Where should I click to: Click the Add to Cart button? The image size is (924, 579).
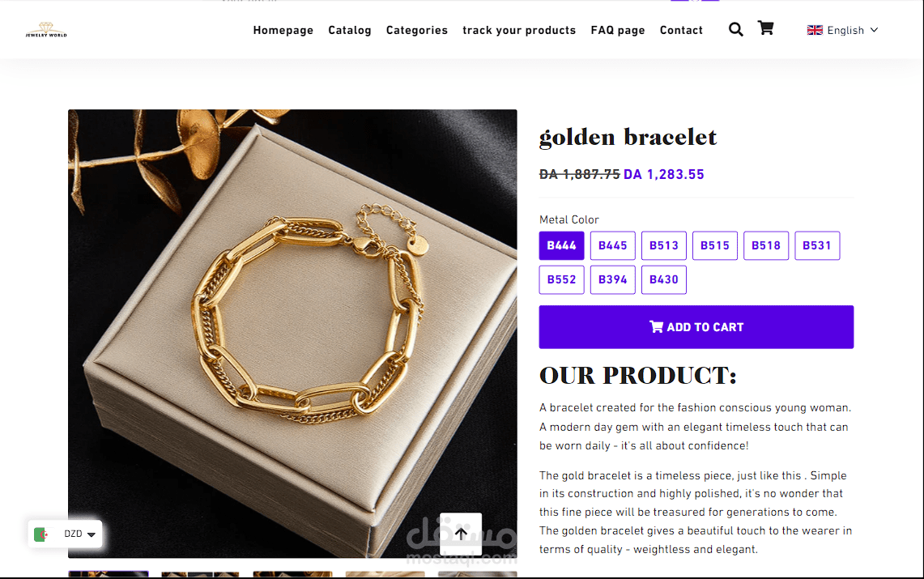696,327
